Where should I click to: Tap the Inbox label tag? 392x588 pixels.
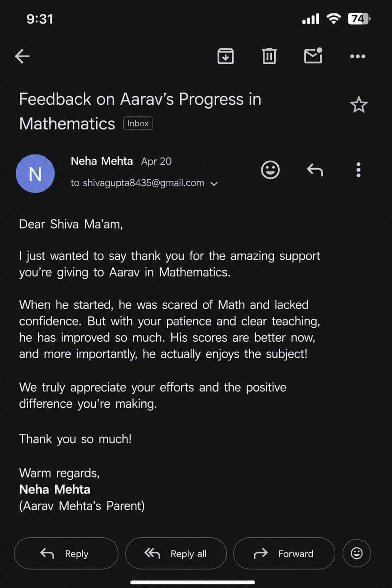(138, 123)
